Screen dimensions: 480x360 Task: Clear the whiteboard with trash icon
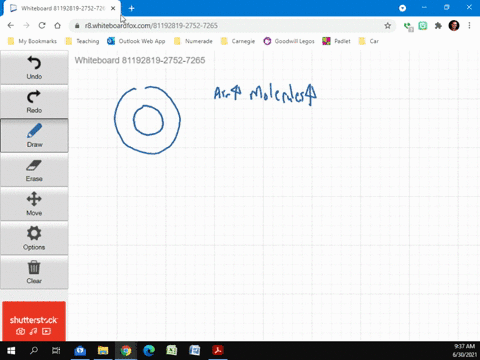[x=34, y=272]
